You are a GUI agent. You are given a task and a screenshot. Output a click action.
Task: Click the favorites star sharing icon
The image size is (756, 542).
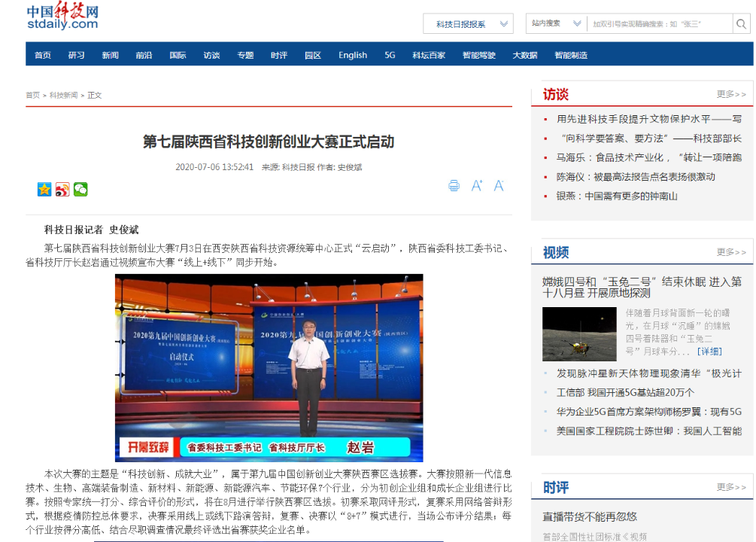(x=44, y=190)
